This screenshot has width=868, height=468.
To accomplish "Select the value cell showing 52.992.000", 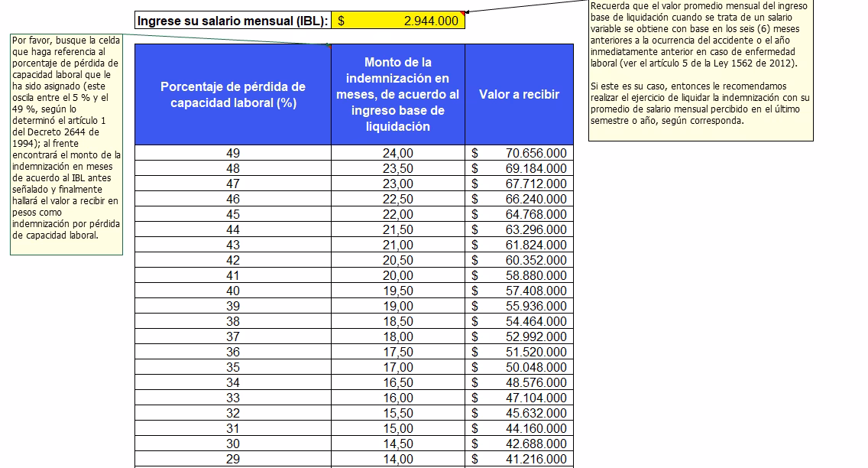I will pyautogui.click(x=519, y=336).
